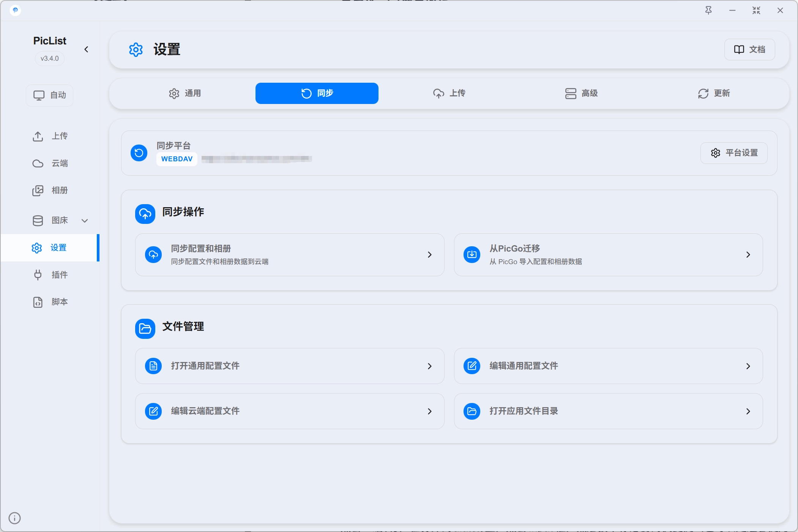The width and height of the screenshot is (798, 532).
Task: Click the PicList app title
Action: tap(50, 41)
